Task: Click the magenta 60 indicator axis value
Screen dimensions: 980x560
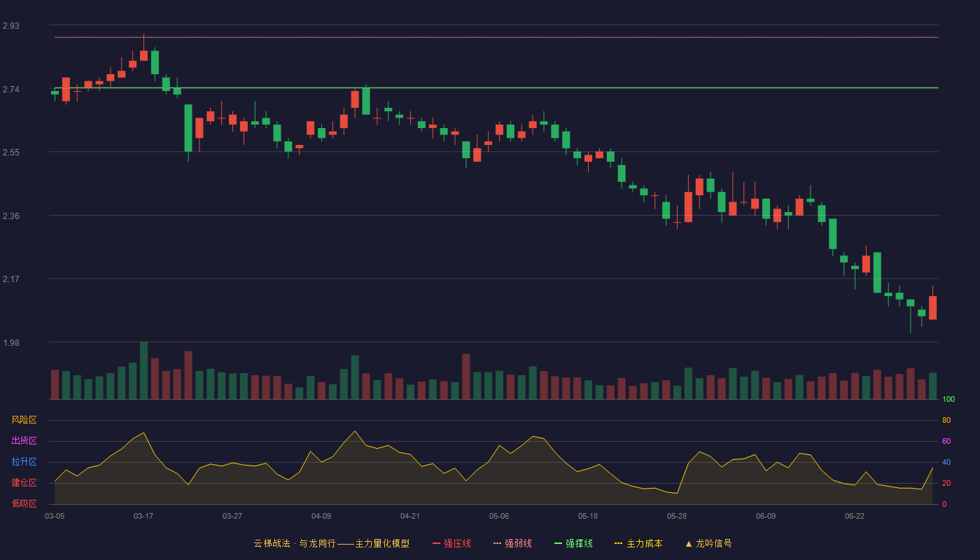Action: pos(946,441)
